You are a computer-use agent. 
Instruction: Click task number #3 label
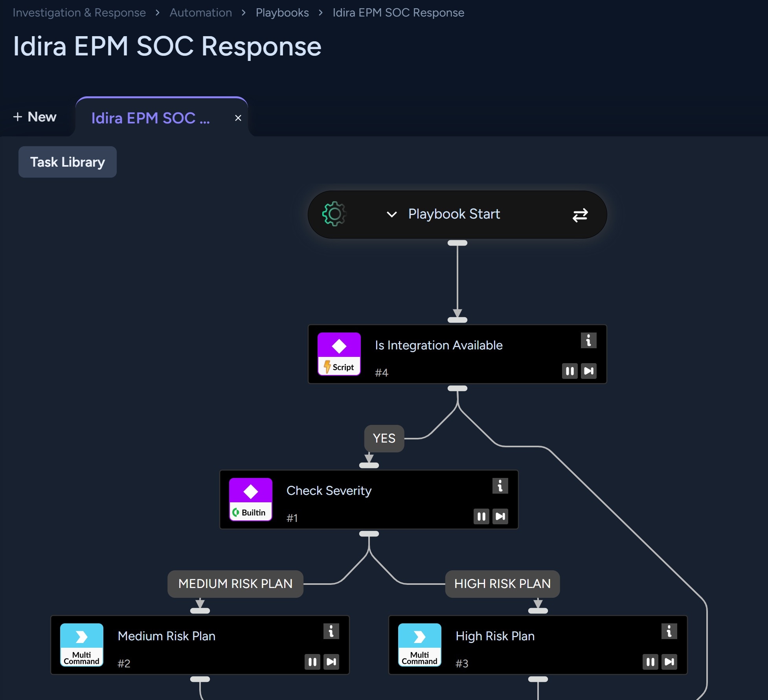point(462,663)
